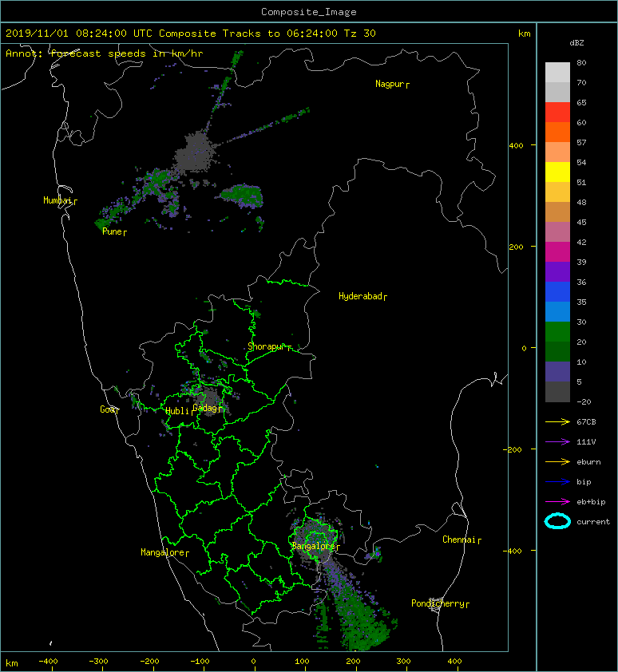The width and height of the screenshot is (618, 672).
Task: Click the dBZ legend heading
Action: pyautogui.click(x=576, y=43)
